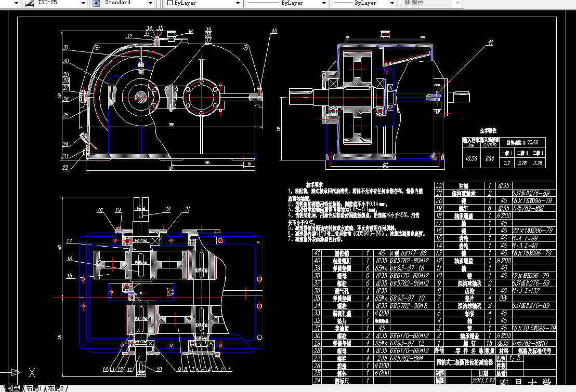Select gear spec M=3 Z=132 in row 8

tap(527, 290)
